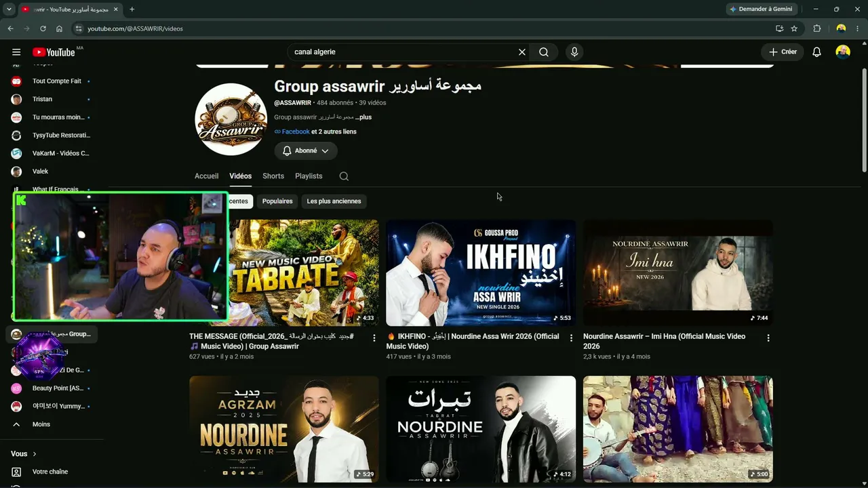Open the Playlists tab
This screenshot has width=868, height=488.
tap(309, 176)
